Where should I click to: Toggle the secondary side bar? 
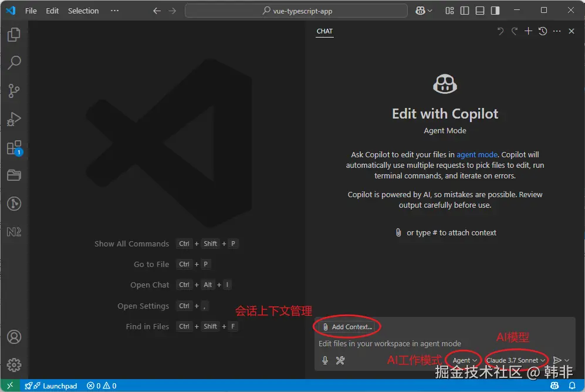(x=495, y=11)
